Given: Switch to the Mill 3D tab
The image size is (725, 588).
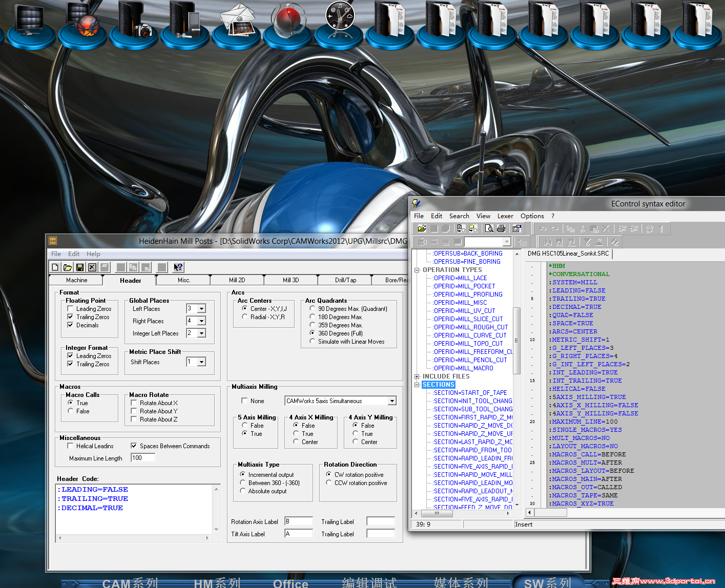Looking at the screenshot, I should [x=291, y=280].
